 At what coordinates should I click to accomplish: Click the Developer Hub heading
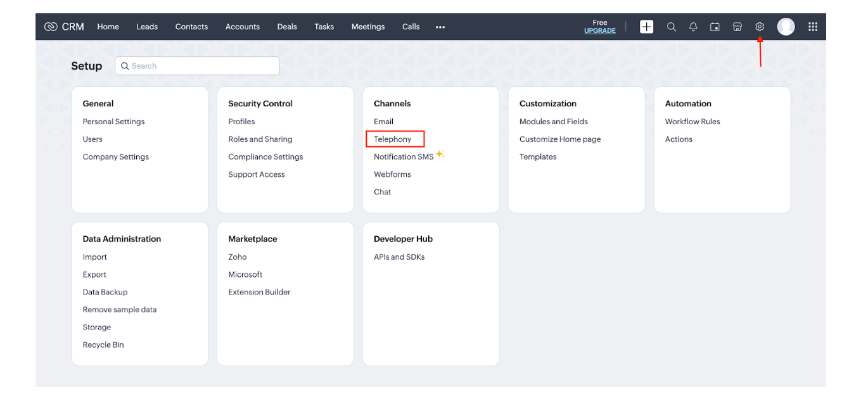pyautogui.click(x=403, y=239)
